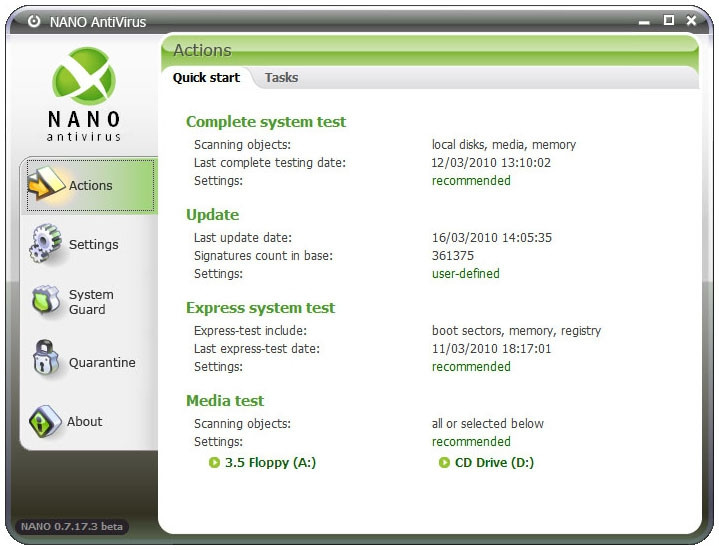Minimize the NANO AntiVirus window
Screen dimensions: 719x550
pyautogui.click(x=644, y=22)
